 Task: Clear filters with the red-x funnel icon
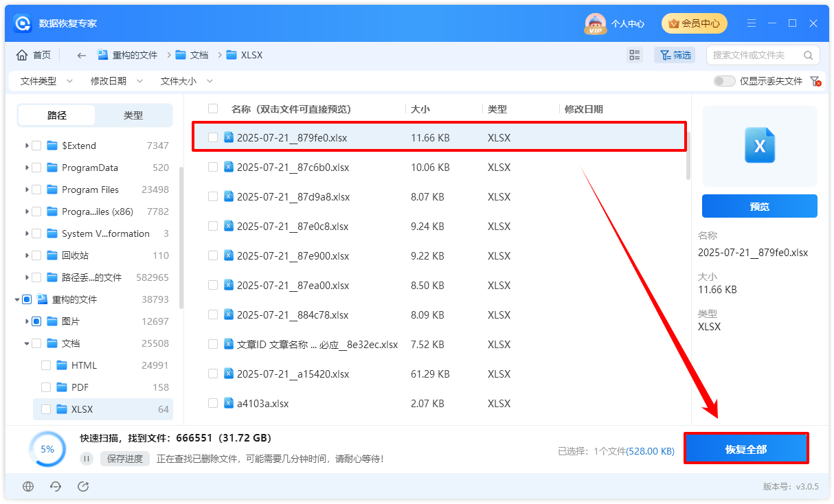(816, 81)
